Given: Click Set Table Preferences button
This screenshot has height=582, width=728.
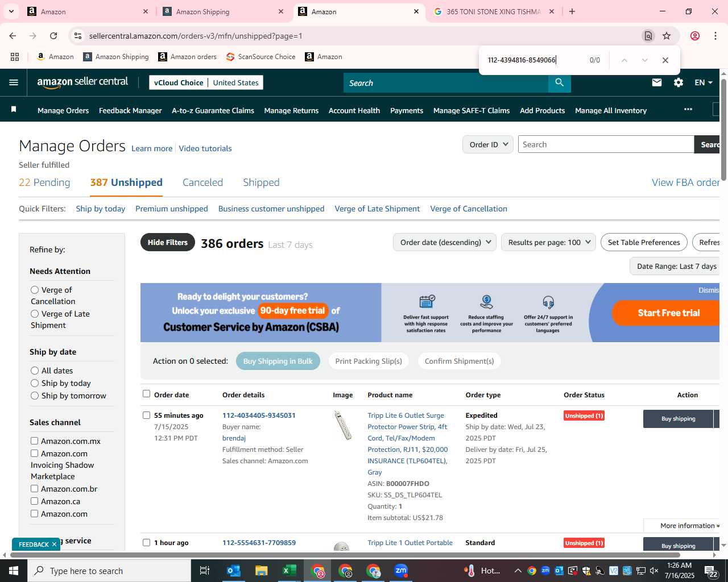Looking at the screenshot, I should [644, 242].
